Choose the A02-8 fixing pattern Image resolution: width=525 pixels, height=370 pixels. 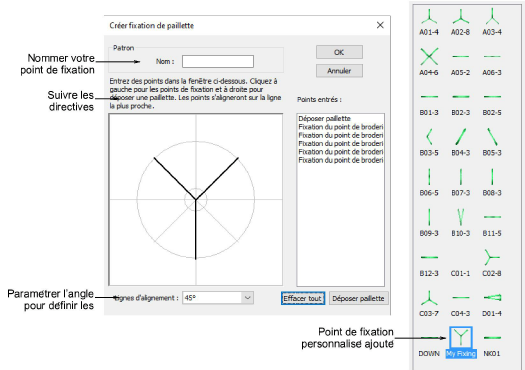[x=460, y=22]
